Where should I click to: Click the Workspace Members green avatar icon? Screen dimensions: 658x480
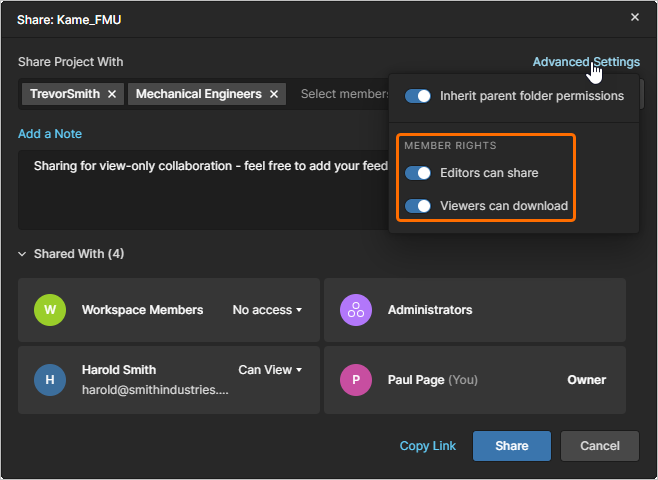coord(49,310)
